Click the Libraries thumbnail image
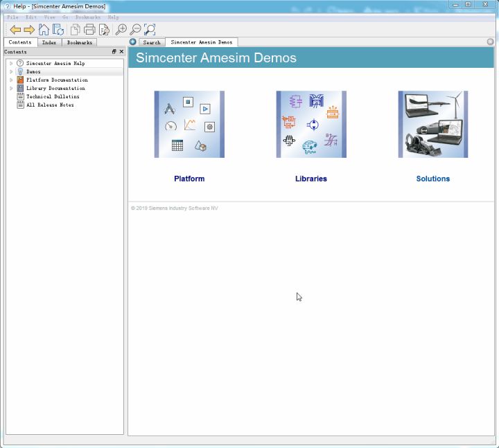 tap(311, 125)
